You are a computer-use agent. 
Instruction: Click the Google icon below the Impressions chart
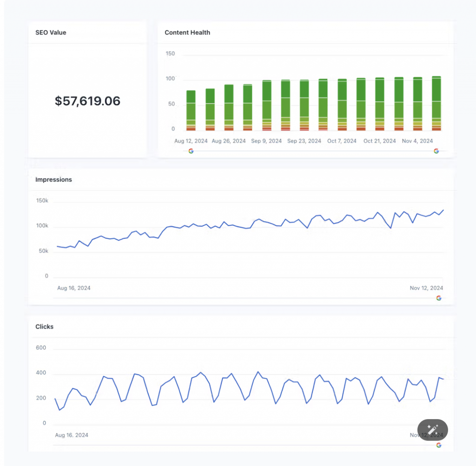(439, 298)
